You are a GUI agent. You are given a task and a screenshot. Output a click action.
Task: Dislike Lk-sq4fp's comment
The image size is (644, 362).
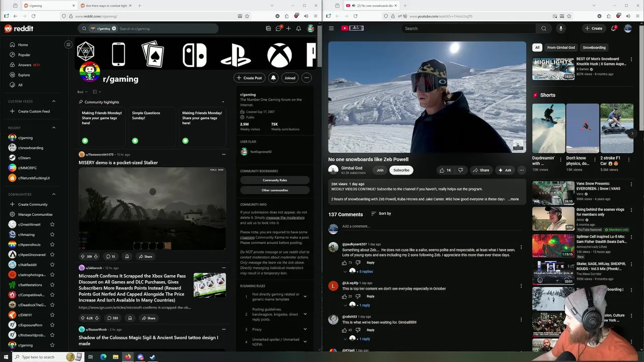point(358,296)
